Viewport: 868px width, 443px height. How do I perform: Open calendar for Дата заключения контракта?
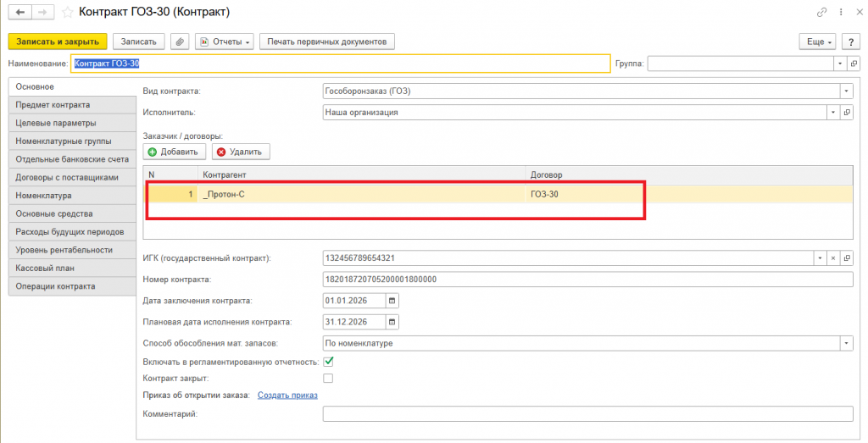coord(392,301)
